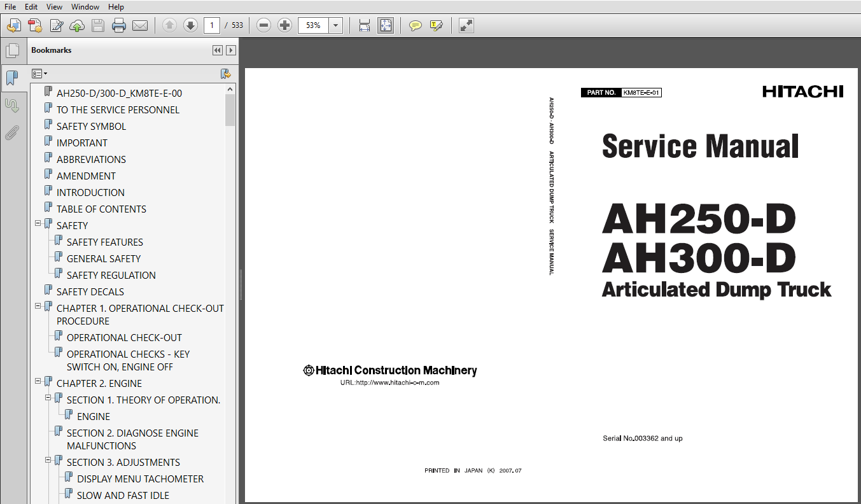The image size is (861, 504).
Task: Collapse CHAPTER 1 OPERATIONAL CHECK-OUT PROCEDURE node
Action: coord(38,306)
